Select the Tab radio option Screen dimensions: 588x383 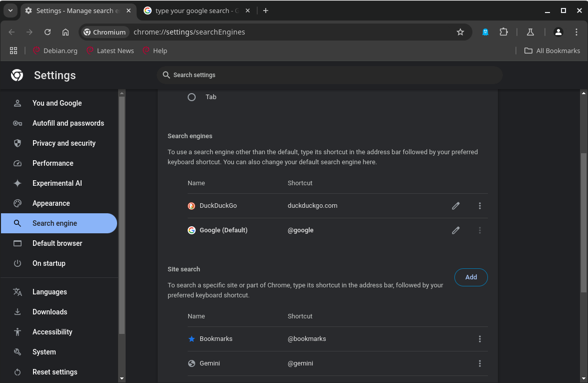click(192, 97)
